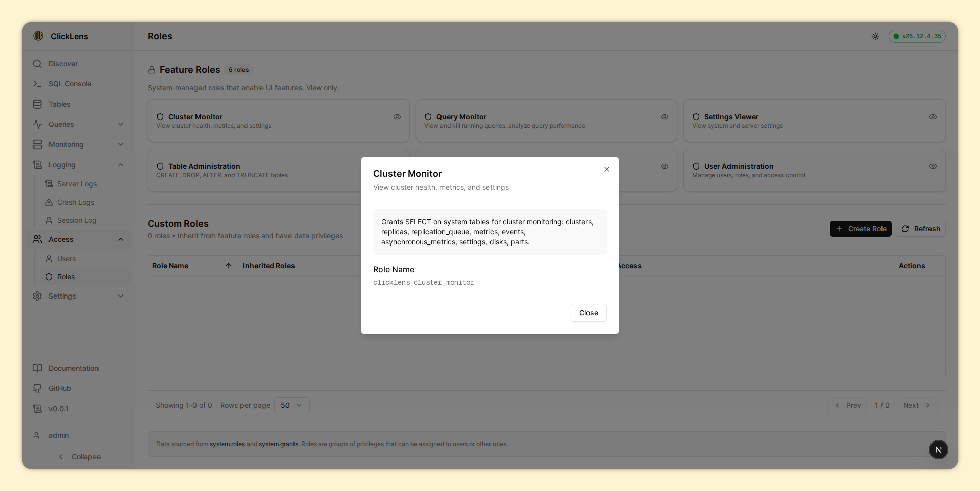980x491 pixels.
Task: Click the ClickLens logo icon
Action: 38,36
